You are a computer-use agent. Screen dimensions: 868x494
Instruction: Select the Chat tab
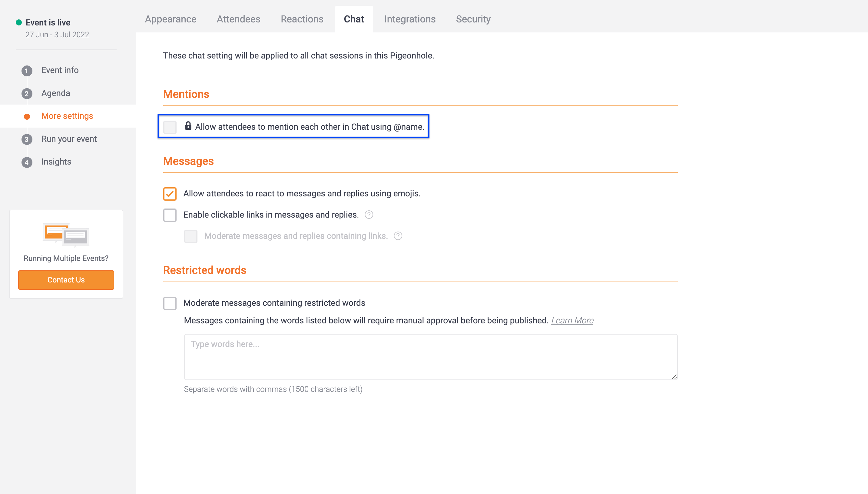(354, 19)
